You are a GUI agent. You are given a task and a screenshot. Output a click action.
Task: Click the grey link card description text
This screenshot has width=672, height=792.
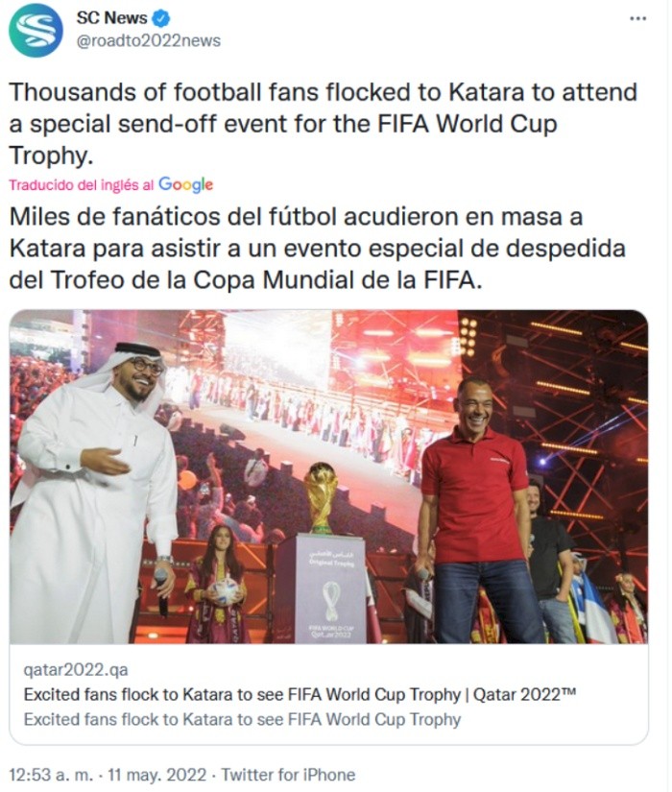coord(242,719)
